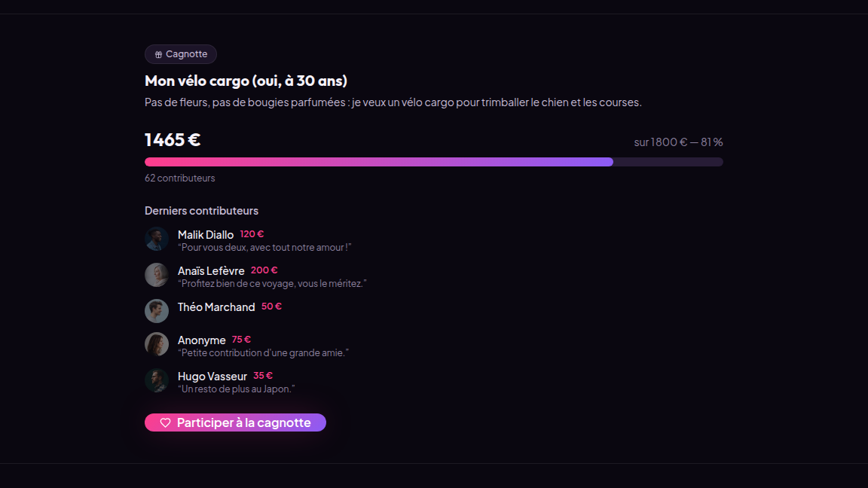Viewport: 868px width, 488px height.
Task: Select Théo Marchand's avatar
Action: pos(157,311)
